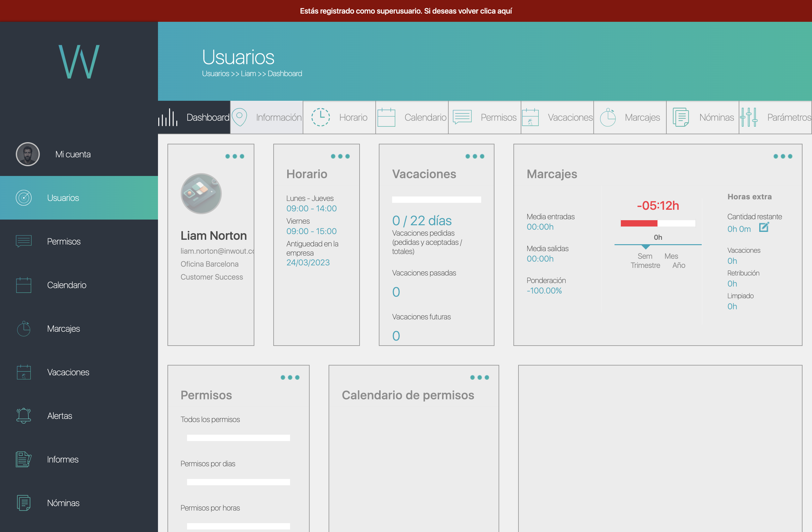Click the Alertas label in sidebar
Screen dimensions: 812x532
pyautogui.click(x=60, y=416)
